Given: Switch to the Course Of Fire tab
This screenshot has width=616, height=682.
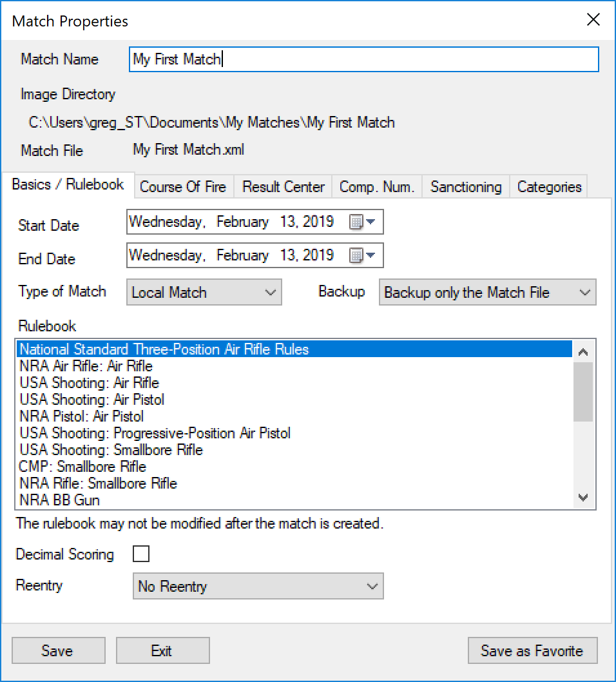Looking at the screenshot, I should [183, 187].
